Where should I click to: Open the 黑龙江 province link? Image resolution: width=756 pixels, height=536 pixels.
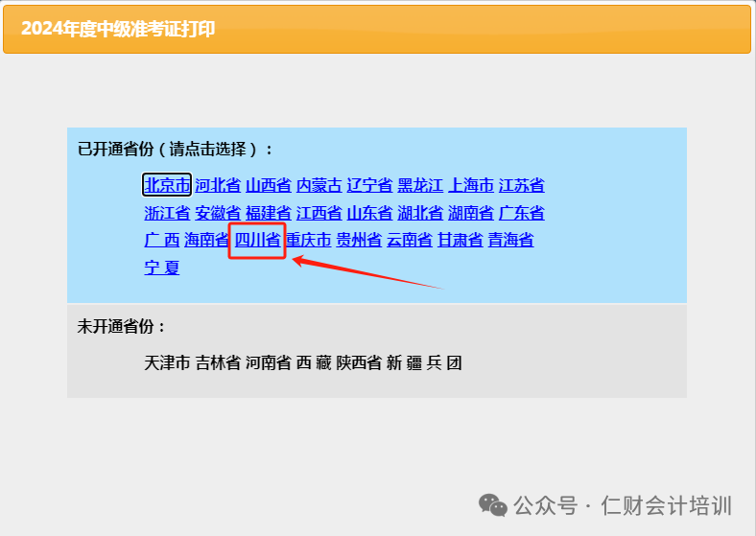point(420,185)
